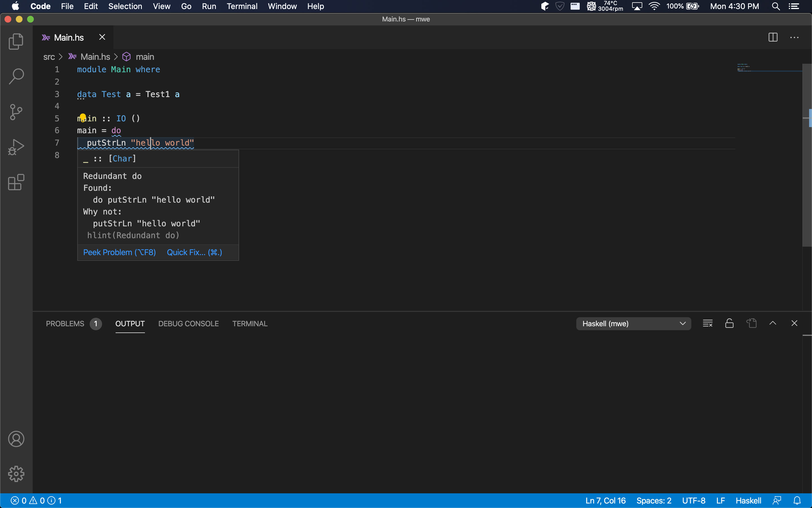
Task: Click line number 3 in gutter
Action: point(57,94)
